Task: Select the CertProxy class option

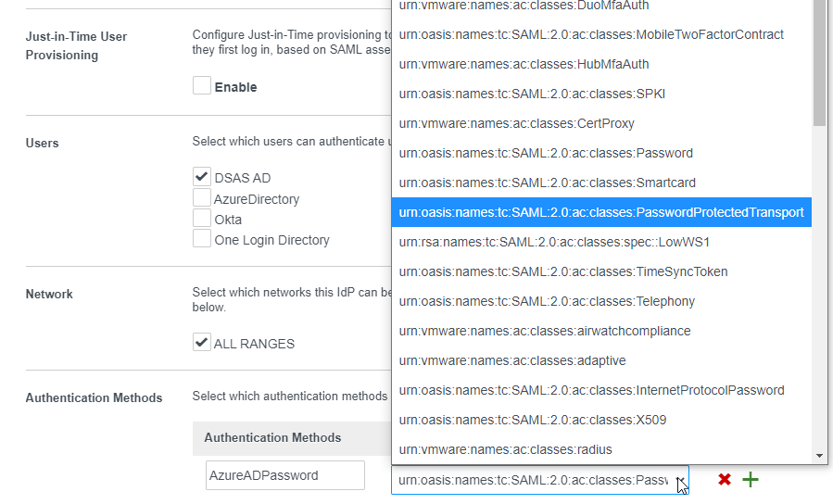Action: (516, 123)
